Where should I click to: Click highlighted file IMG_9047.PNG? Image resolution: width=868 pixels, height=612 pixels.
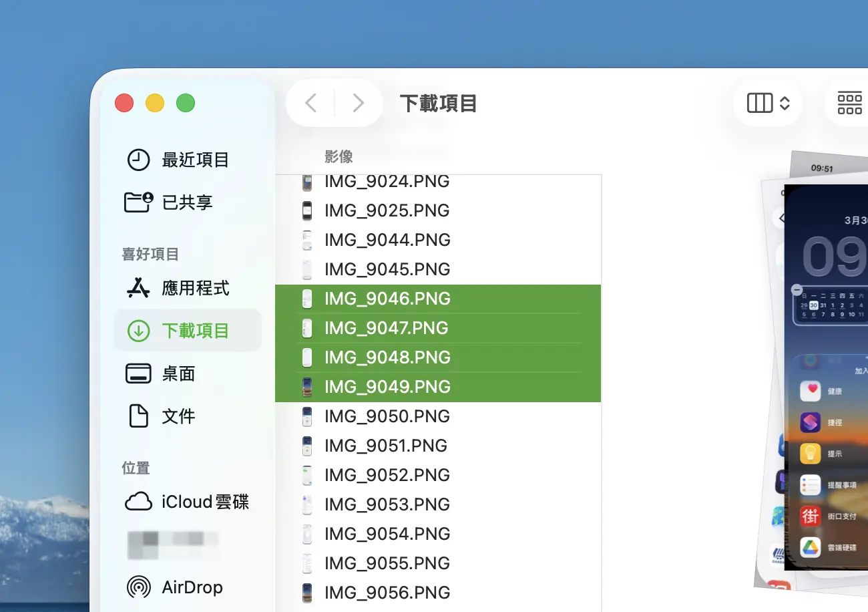pyautogui.click(x=438, y=328)
